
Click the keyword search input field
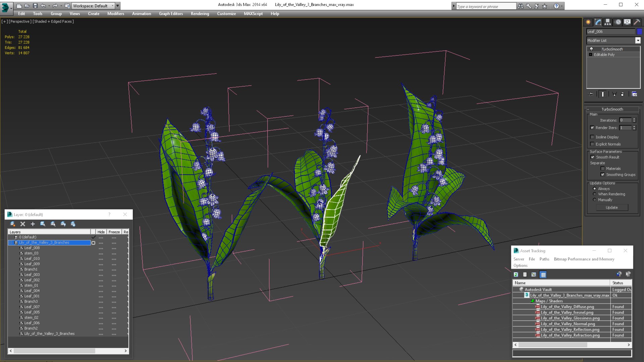click(486, 6)
